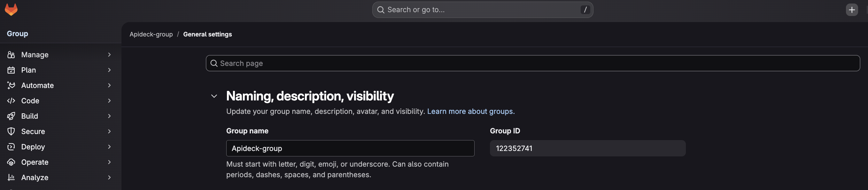
Task: Click the Operate cloud-gear icon
Action: click(11, 162)
